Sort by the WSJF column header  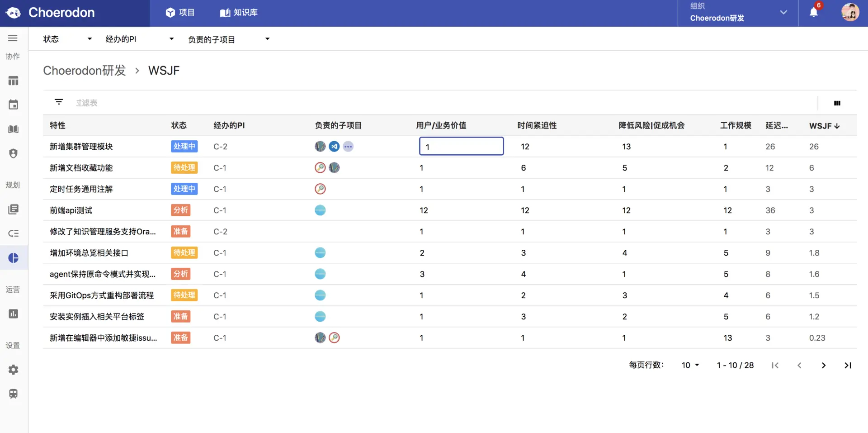[x=825, y=126]
